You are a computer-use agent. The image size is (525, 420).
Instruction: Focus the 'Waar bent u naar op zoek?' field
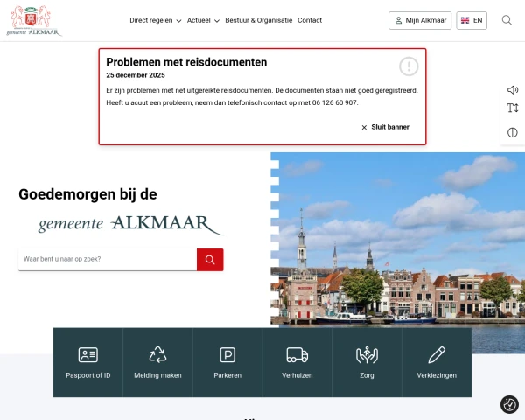click(x=108, y=259)
